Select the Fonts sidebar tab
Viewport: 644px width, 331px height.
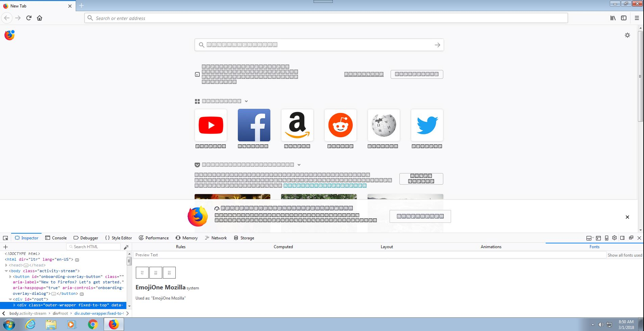(x=594, y=247)
